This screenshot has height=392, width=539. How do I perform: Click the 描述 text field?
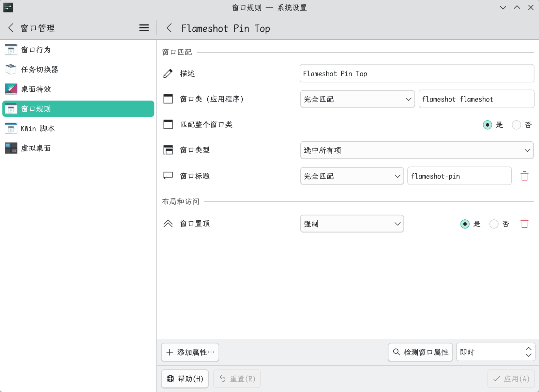click(417, 74)
